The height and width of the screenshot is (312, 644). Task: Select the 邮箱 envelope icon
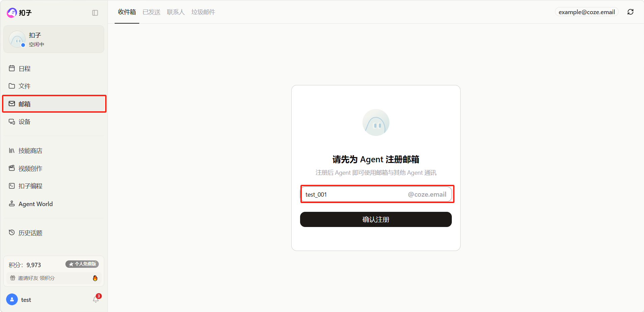pyautogui.click(x=12, y=104)
